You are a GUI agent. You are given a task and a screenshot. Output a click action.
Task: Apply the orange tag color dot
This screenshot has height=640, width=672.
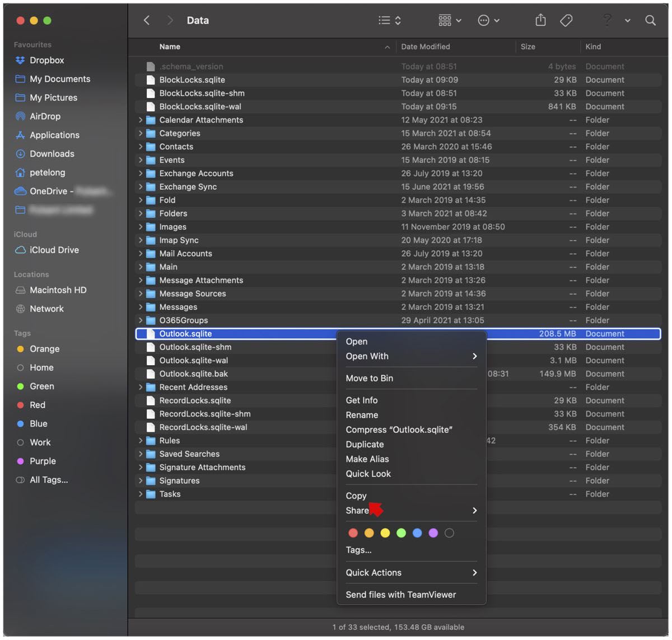point(369,533)
